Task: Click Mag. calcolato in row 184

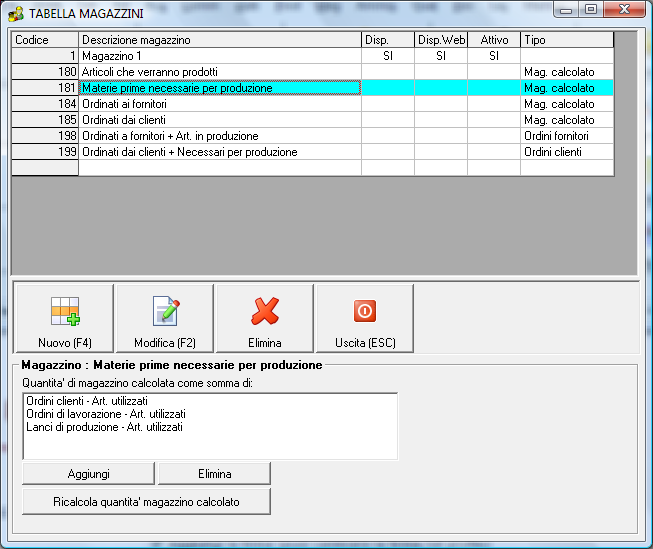Action: tap(567, 104)
